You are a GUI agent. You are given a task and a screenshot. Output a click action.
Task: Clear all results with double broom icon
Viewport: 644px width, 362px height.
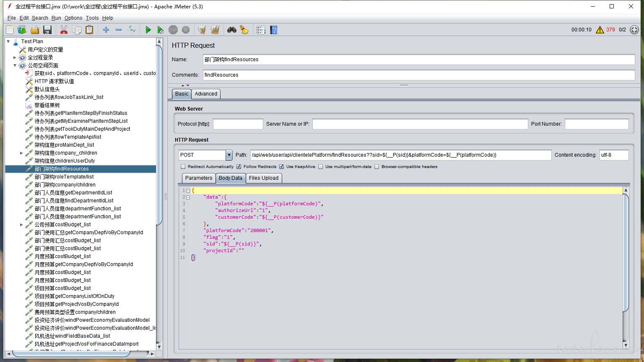click(215, 30)
